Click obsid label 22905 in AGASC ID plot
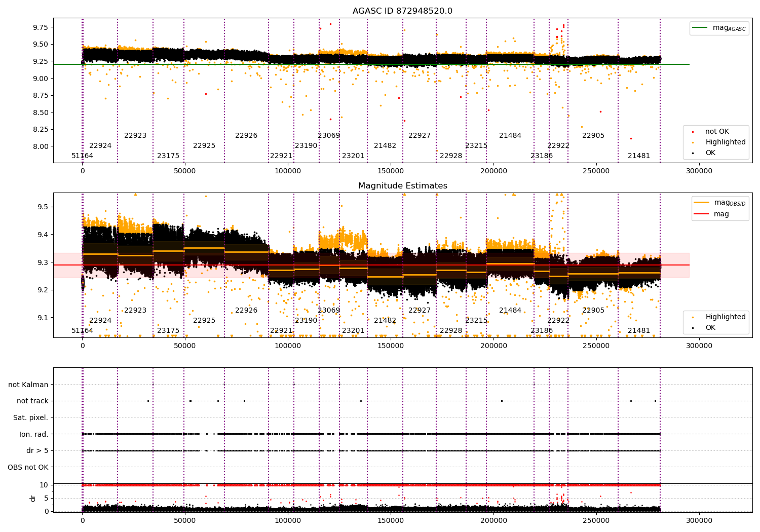The height and width of the screenshot is (532, 760). tap(593, 135)
